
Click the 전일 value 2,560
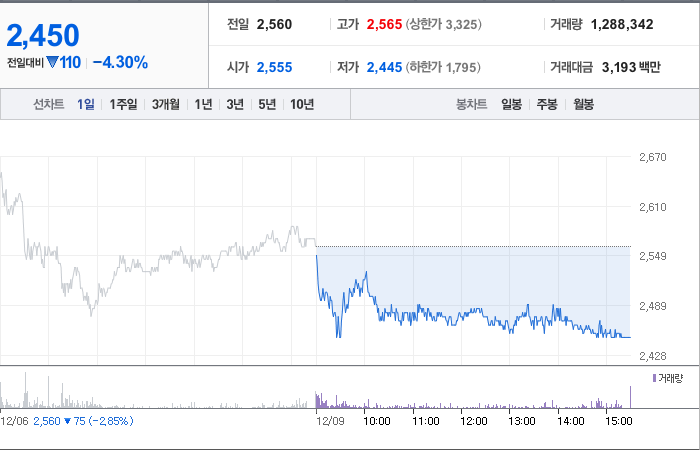(x=274, y=24)
